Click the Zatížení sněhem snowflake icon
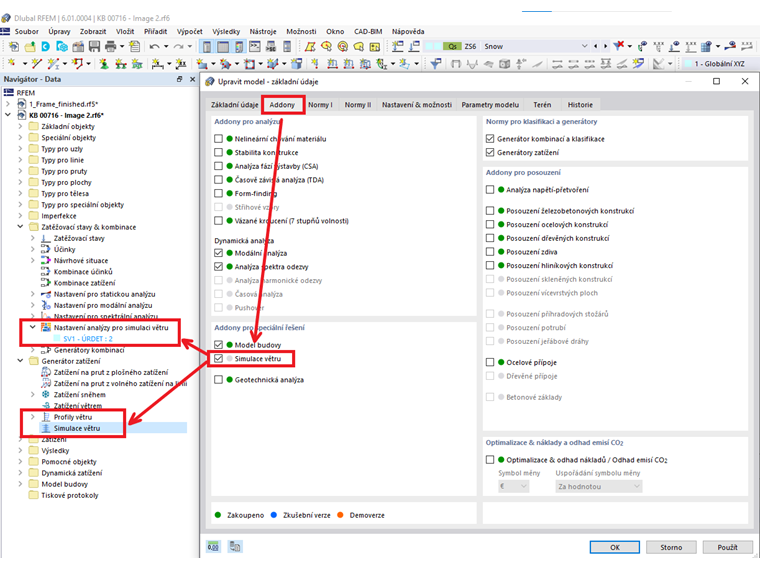Screen dimensions: 760x570 pyautogui.click(x=46, y=395)
